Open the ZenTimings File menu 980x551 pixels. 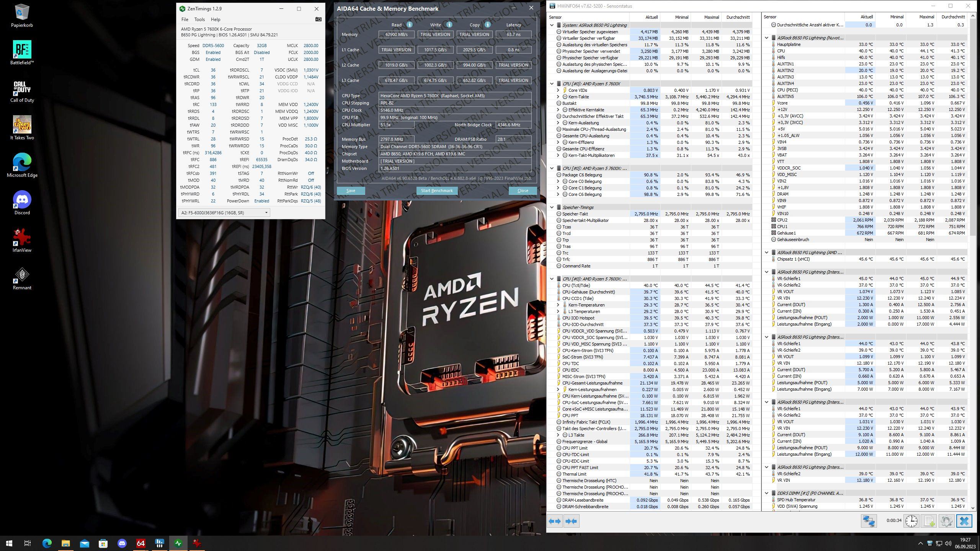[x=185, y=20]
